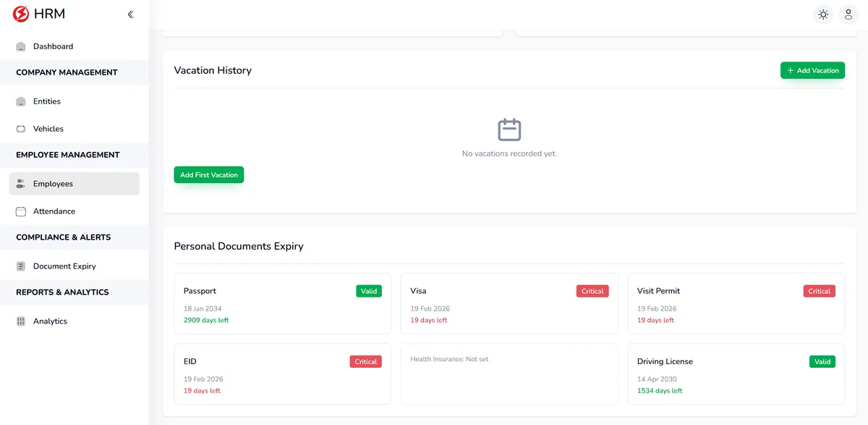
Task: Go to the Entities page
Action: coord(75,101)
